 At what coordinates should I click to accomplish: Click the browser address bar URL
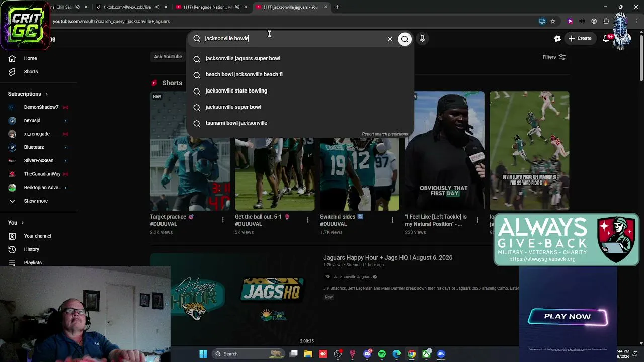(x=111, y=21)
